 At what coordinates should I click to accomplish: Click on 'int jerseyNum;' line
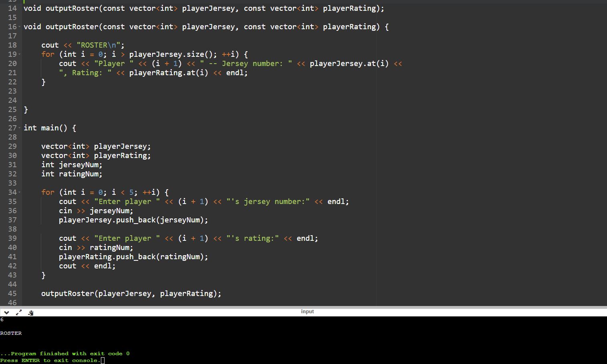tap(72, 165)
